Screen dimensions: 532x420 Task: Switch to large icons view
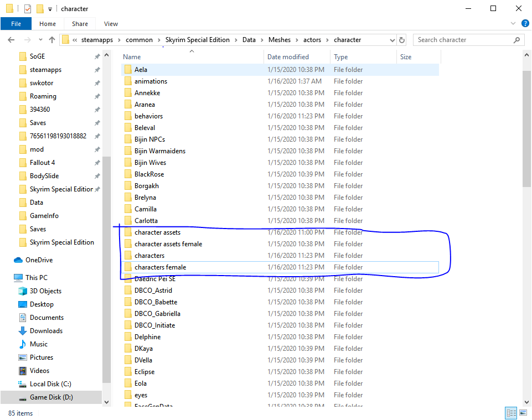click(523, 413)
